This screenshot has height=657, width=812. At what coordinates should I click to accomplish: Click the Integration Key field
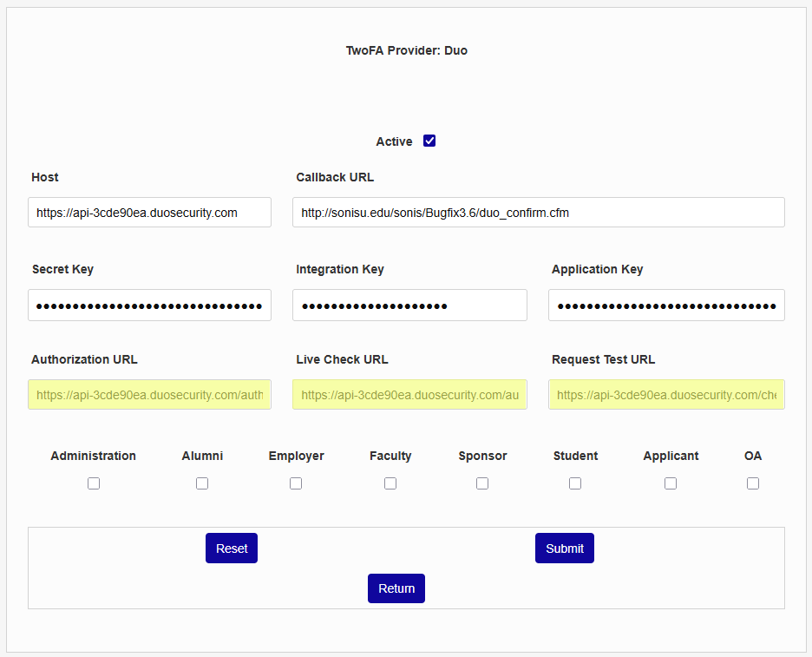(409, 306)
